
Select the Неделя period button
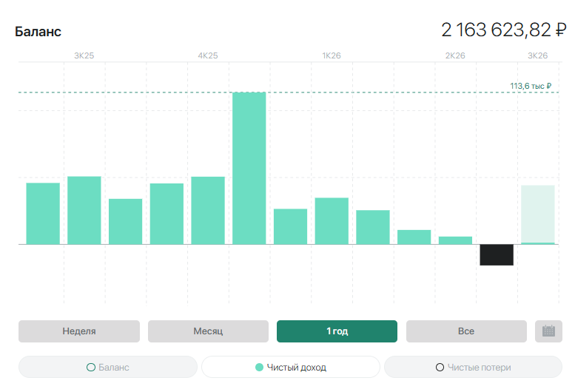click(79, 331)
